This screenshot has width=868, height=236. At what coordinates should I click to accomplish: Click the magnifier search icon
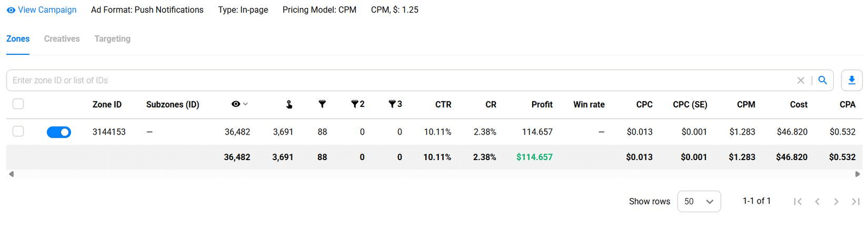coord(822,80)
